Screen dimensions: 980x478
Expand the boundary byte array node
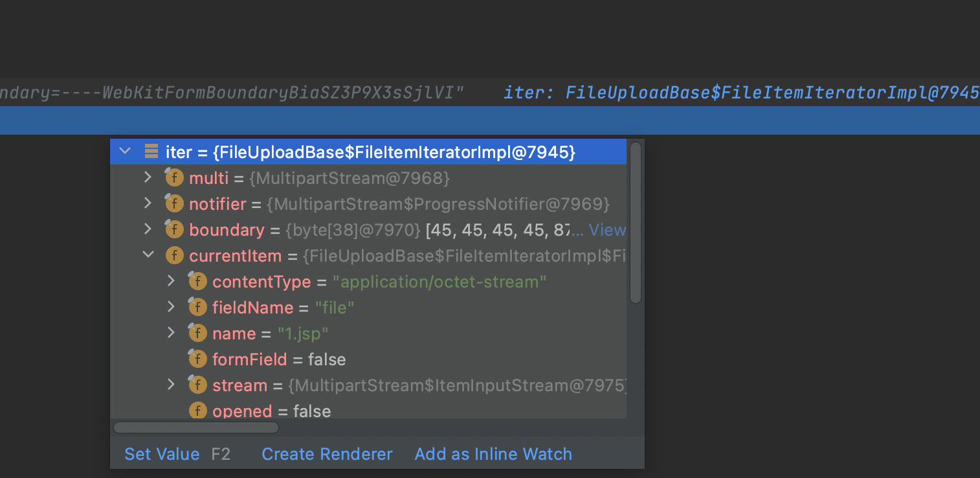pos(148,229)
